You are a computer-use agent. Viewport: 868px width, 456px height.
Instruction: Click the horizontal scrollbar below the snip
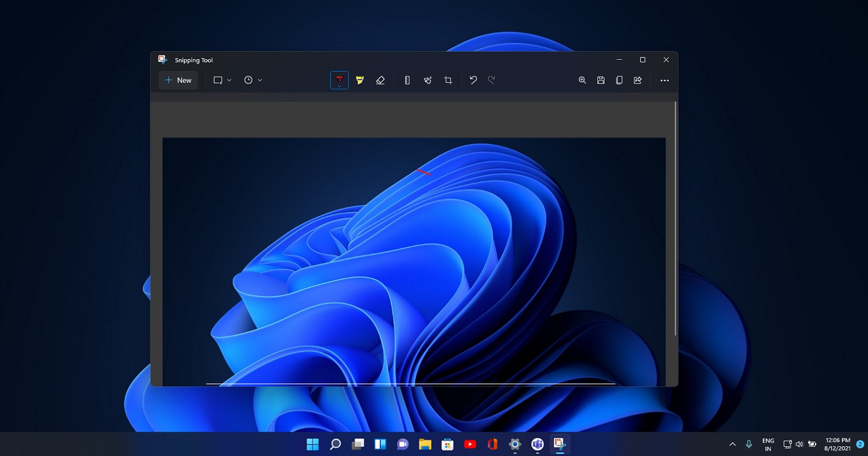[411, 384]
